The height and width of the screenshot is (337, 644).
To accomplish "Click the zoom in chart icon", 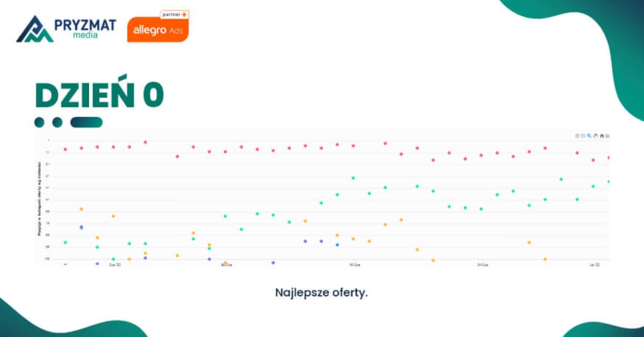I will pos(577,136).
